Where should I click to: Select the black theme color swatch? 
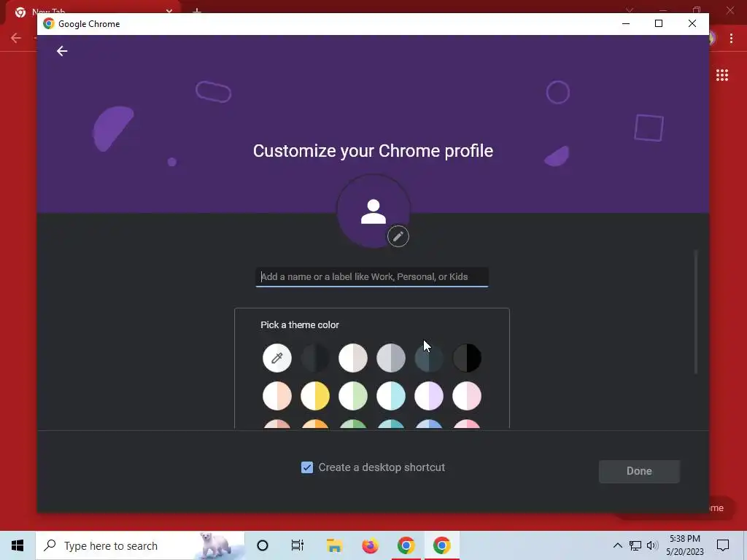pyautogui.click(x=467, y=357)
